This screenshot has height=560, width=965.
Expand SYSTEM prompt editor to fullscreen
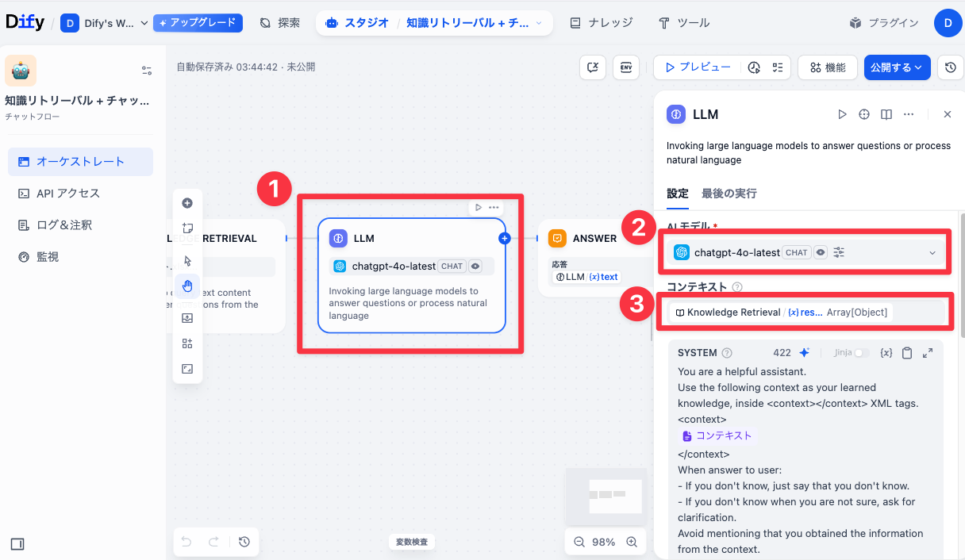click(928, 353)
